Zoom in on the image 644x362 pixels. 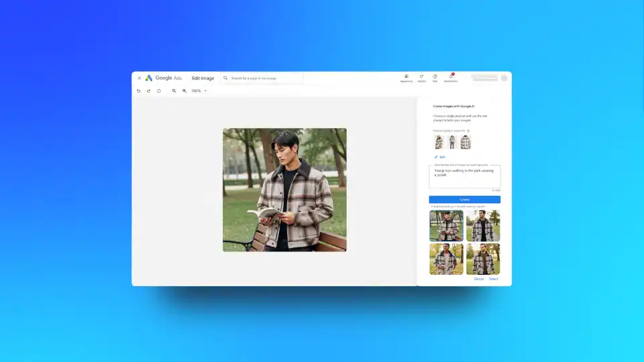[x=184, y=90]
